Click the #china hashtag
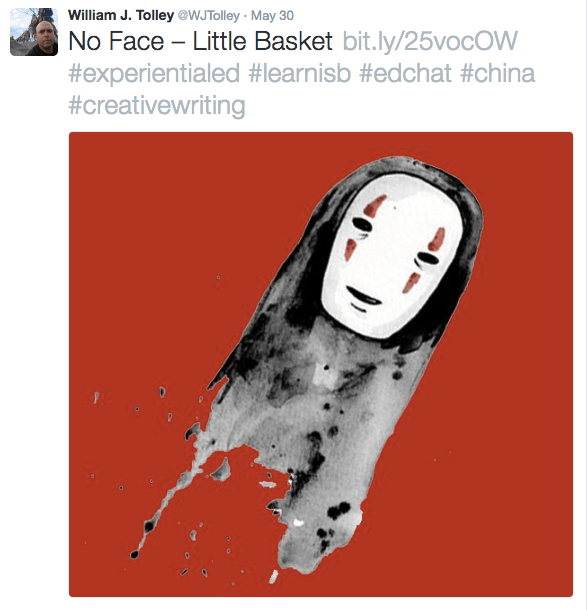This screenshot has height=610, width=587. click(x=498, y=73)
